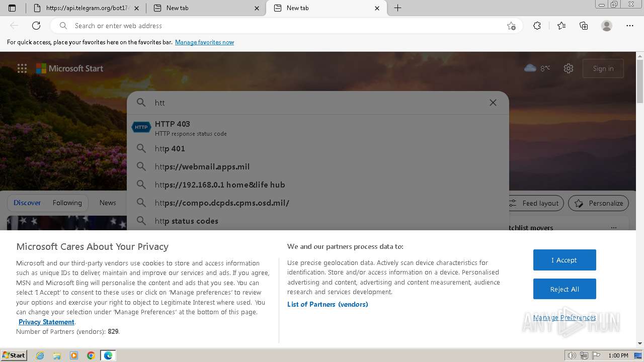
Task: Open the Collections icon
Action: (x=584, y=26)
